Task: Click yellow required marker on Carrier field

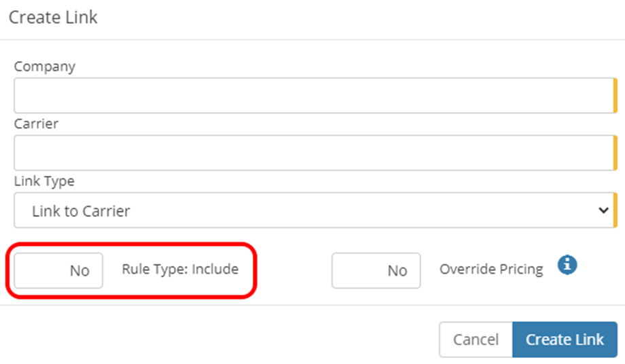Action: coord(615,153)
